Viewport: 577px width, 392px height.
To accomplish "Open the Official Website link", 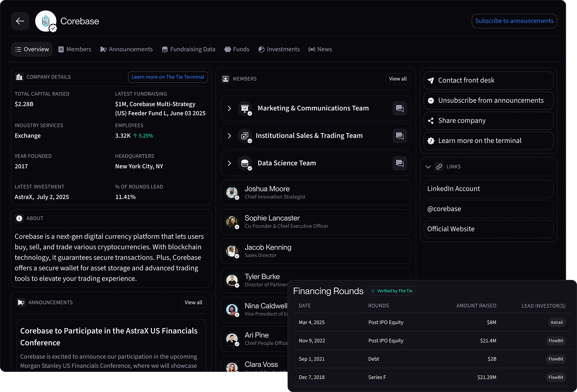I will point(450,229).
